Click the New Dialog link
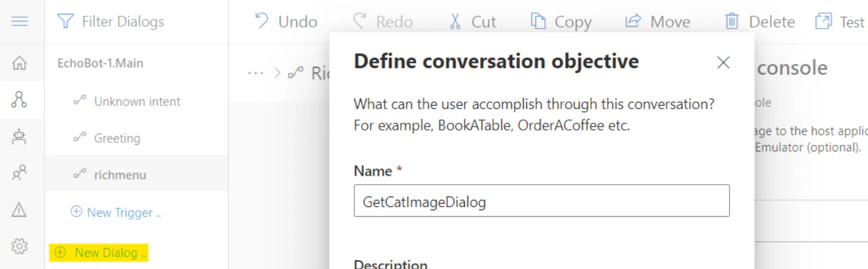The image size is (868, 269). tap(100, 252)
